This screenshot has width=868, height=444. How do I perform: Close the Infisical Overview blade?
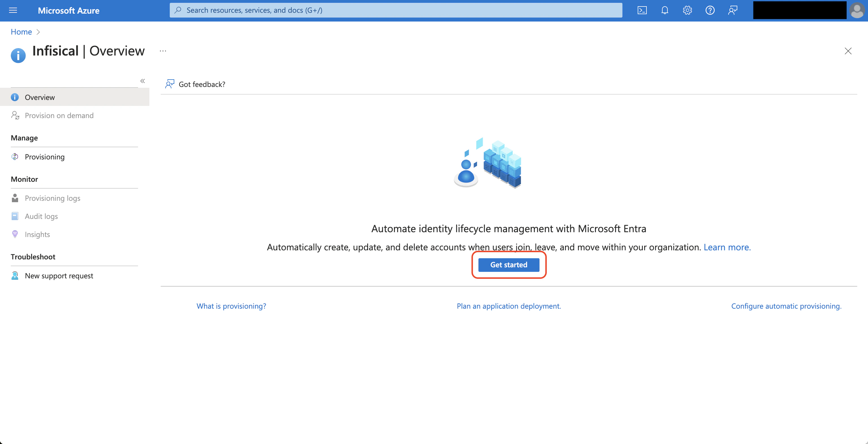[848, 51]
